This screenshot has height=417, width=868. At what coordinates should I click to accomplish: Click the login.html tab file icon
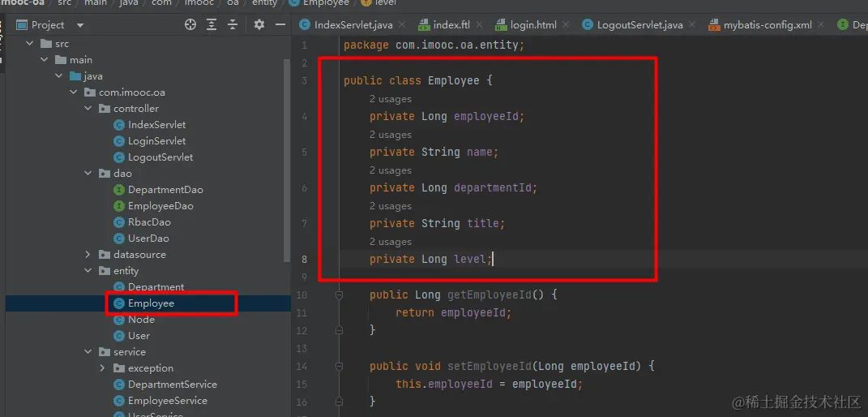click(x=500, y=25)
